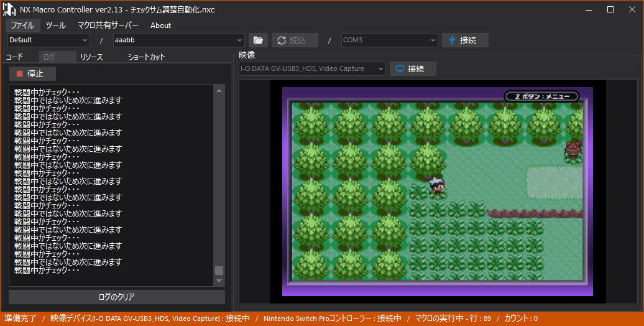This screenshot has height=326, width=644.
Task: Click the 読込 reload button
Action: (295, 40)
